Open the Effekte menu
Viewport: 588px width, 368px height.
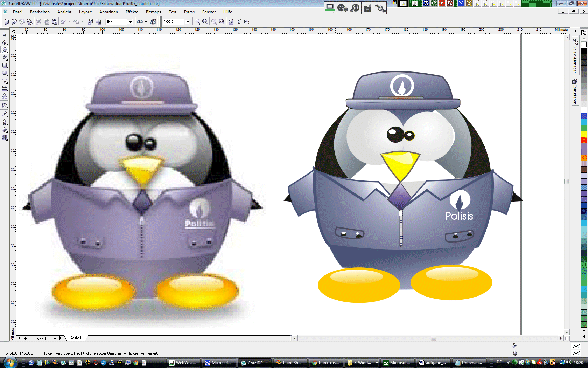(132, 12)
